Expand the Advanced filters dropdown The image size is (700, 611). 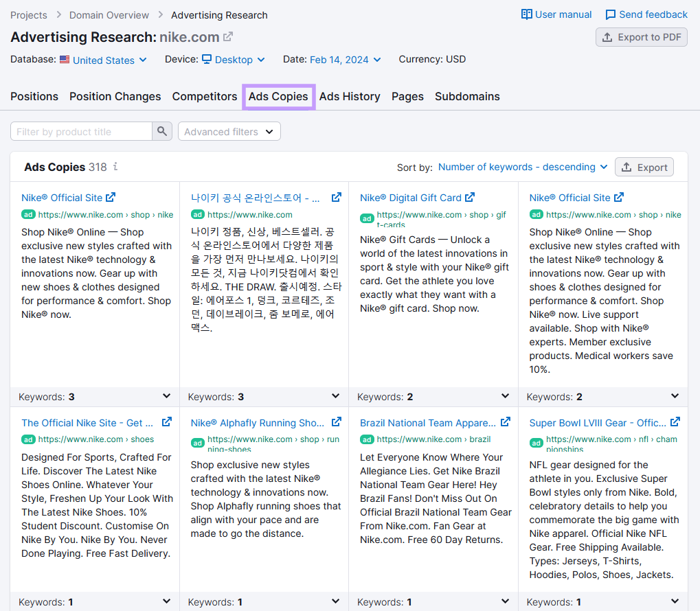229,130
